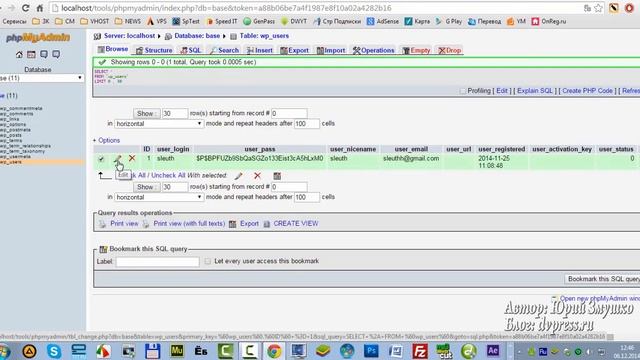The width and height of the screenshot is (640, 360).
Task: Focus the upper repeat headers cells field
Action: (307, 124)
